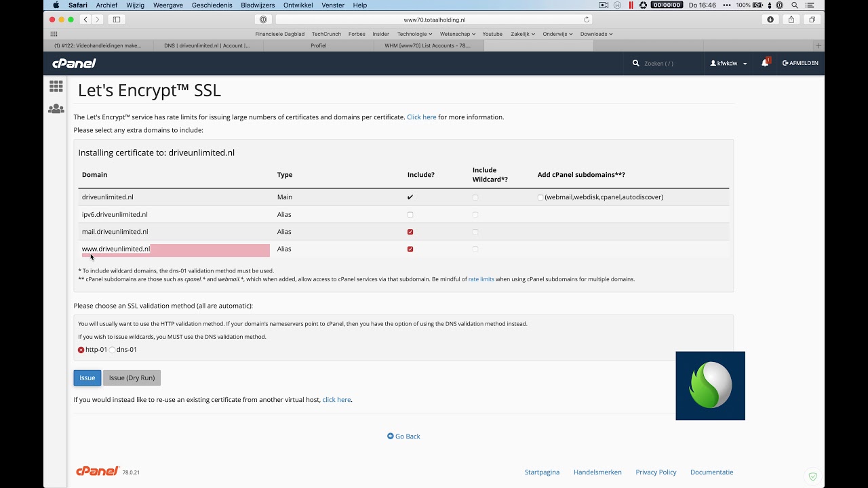Click Issue (Dry Run) button
Screen dimensions: 868x488
click(x=132, y=378)
